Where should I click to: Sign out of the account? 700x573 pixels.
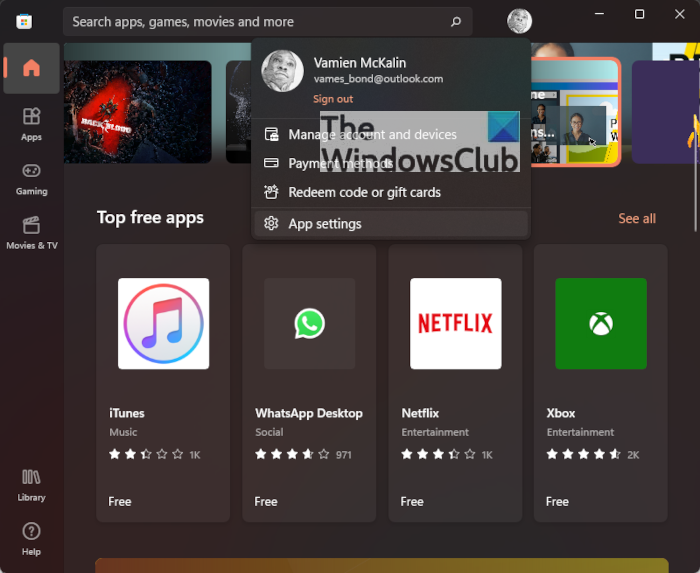point(333,99)
